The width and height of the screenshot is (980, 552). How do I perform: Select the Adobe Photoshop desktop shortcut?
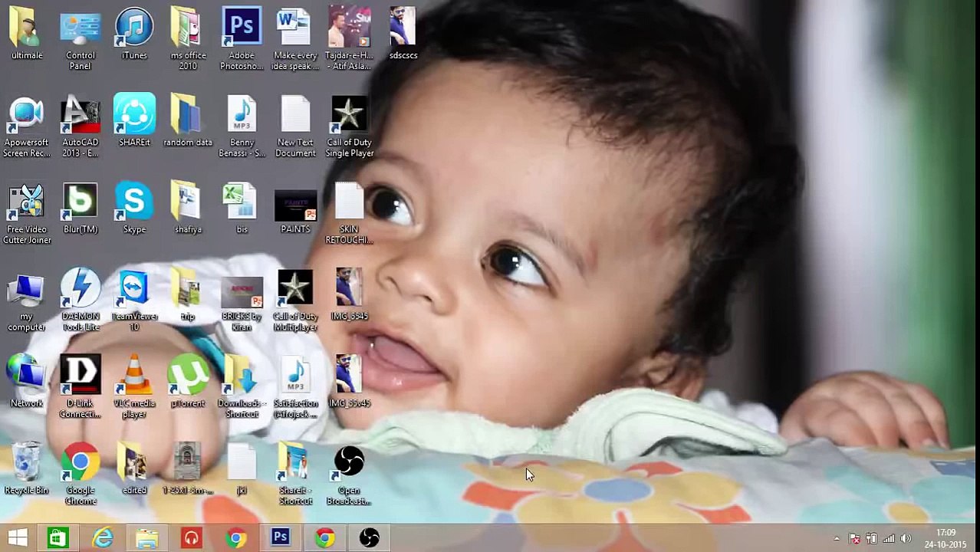coord(242,28)
